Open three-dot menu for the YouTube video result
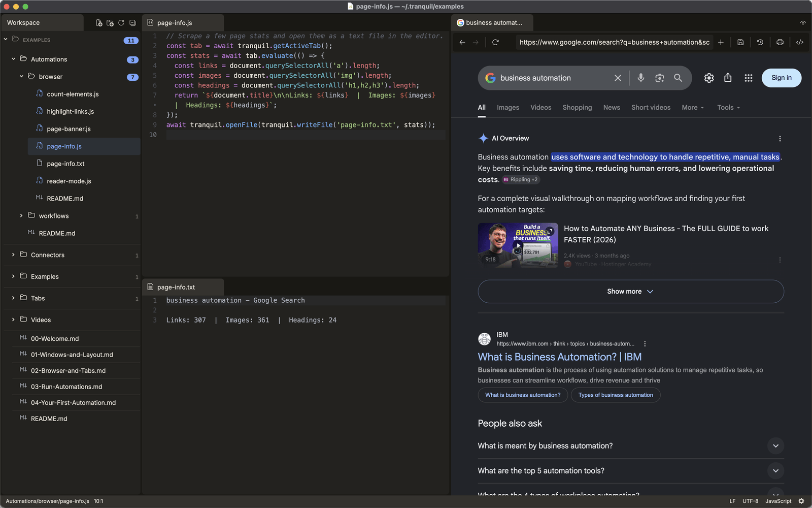This screenshot has height=508, width=812. [780, 260]
